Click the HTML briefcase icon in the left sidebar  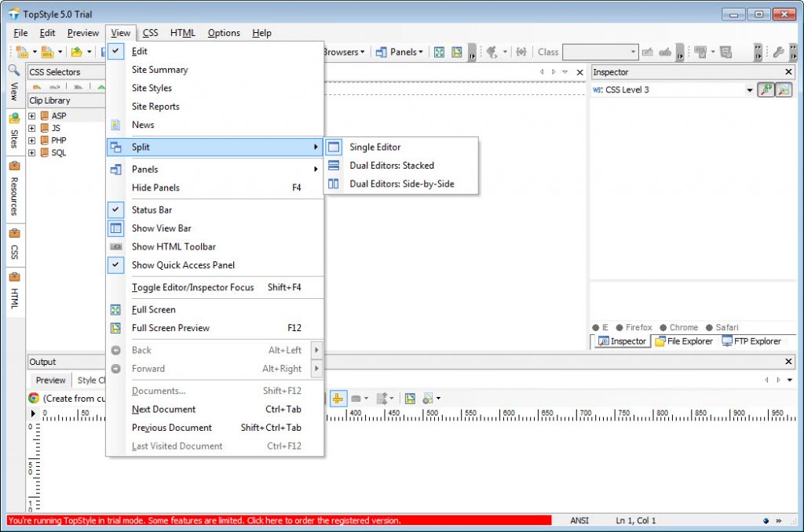pyautogui.click(x=14, y=277)
